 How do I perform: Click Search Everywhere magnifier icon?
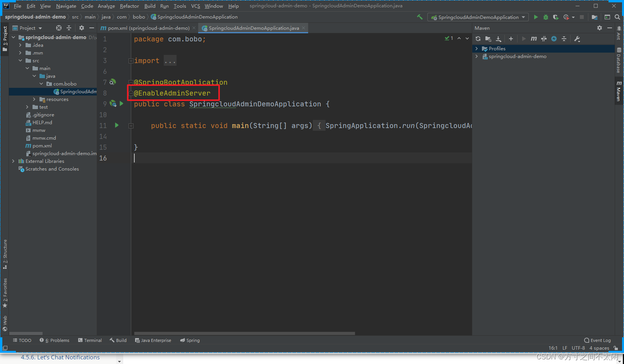coord(617,17)
